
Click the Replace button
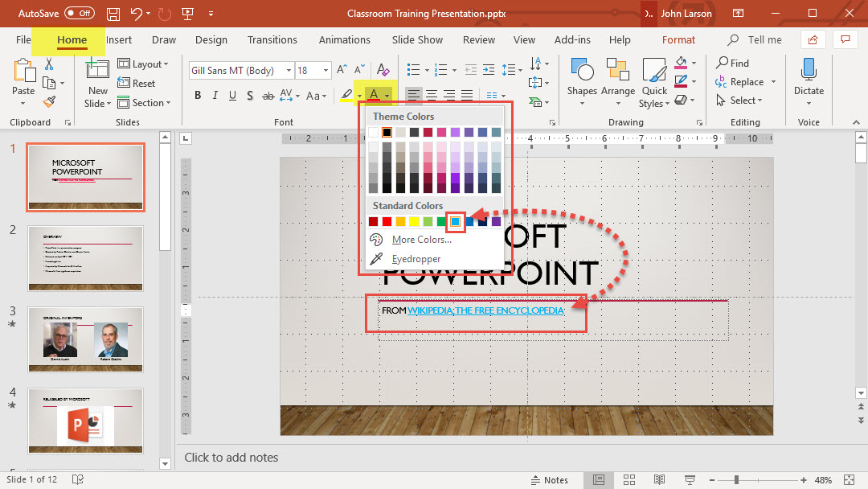coord(746,82)
